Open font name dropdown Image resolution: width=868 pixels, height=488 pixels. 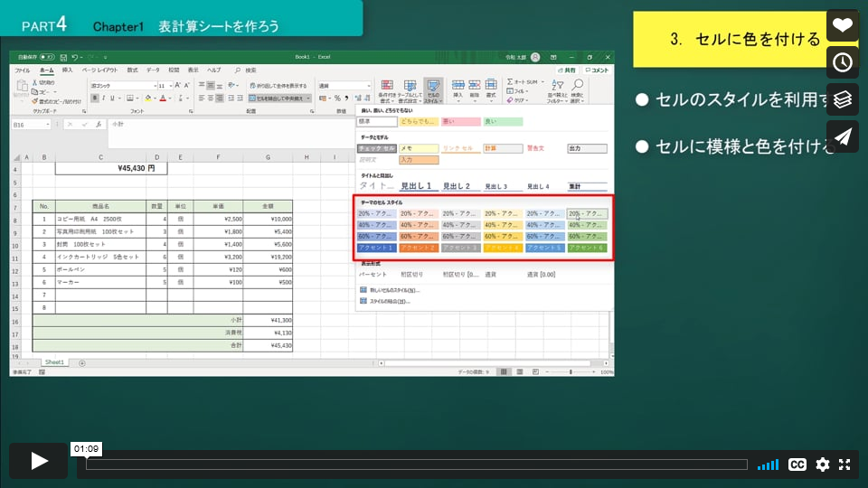click(155, 86)
